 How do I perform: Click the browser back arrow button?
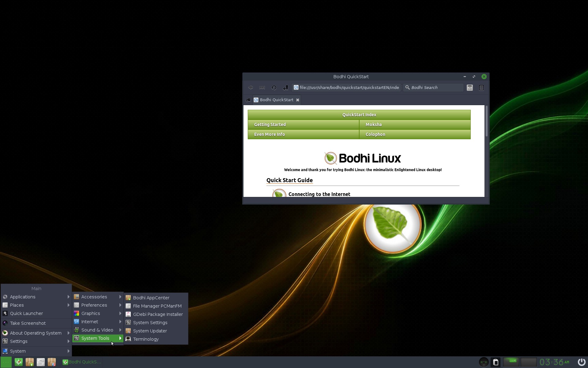(x=251, y=88)
